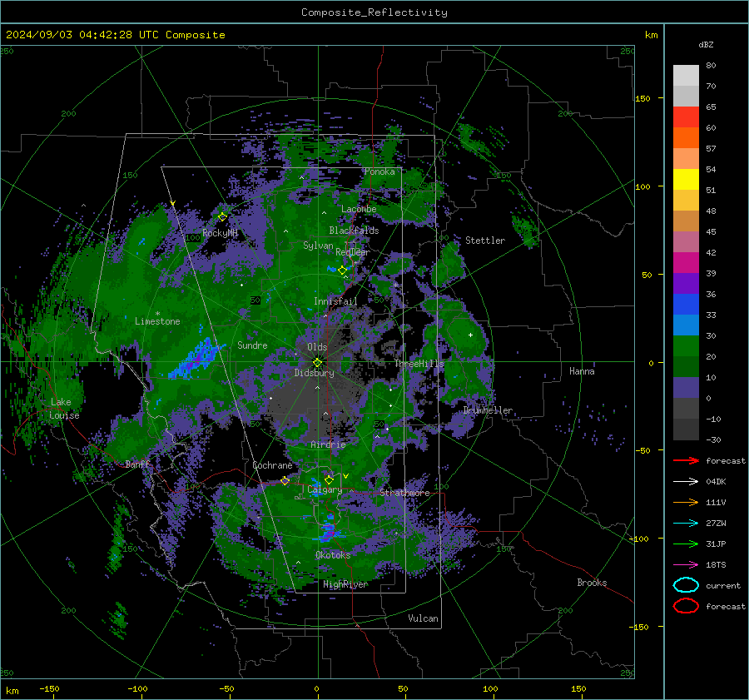Click the yellow diamond marker near RedDeer
This screenshot has width=749, height=700.
point(342,271)
